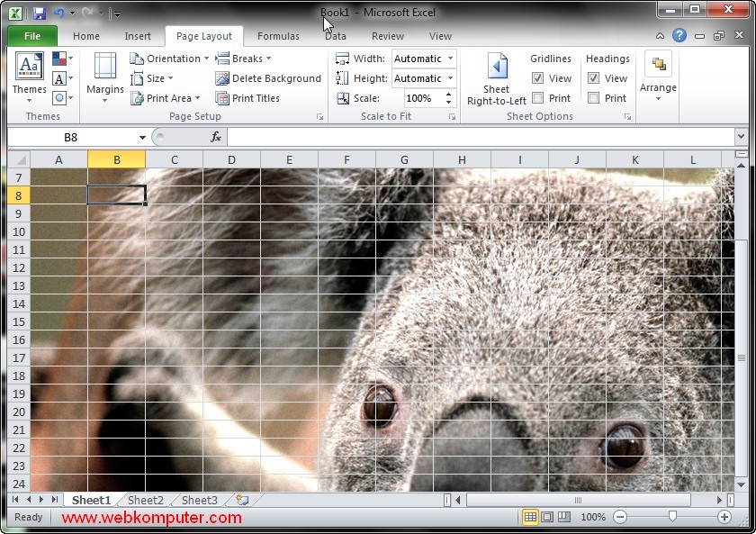The image size is (756, 534).
Task: Click the theme Fonts icon
Action: tap(60, 77)
